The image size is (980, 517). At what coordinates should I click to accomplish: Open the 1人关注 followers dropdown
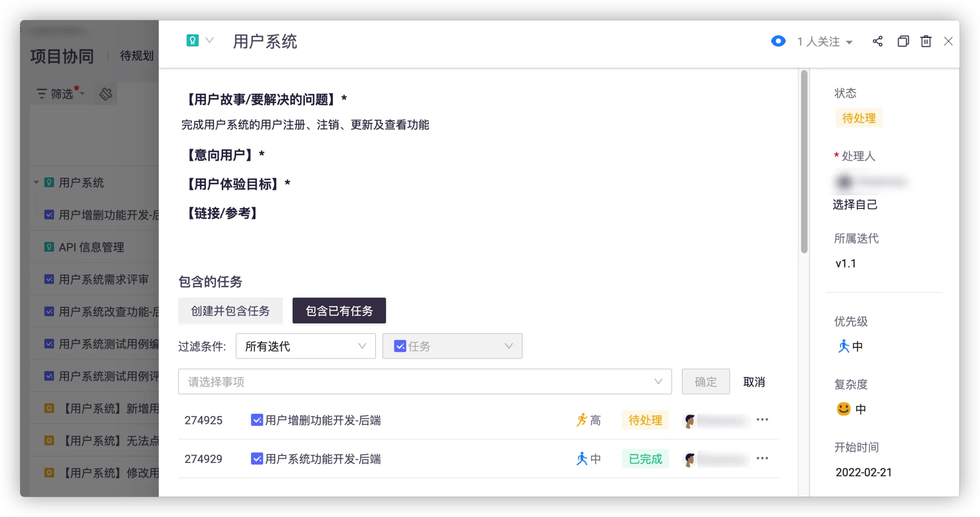click(825, 42)
